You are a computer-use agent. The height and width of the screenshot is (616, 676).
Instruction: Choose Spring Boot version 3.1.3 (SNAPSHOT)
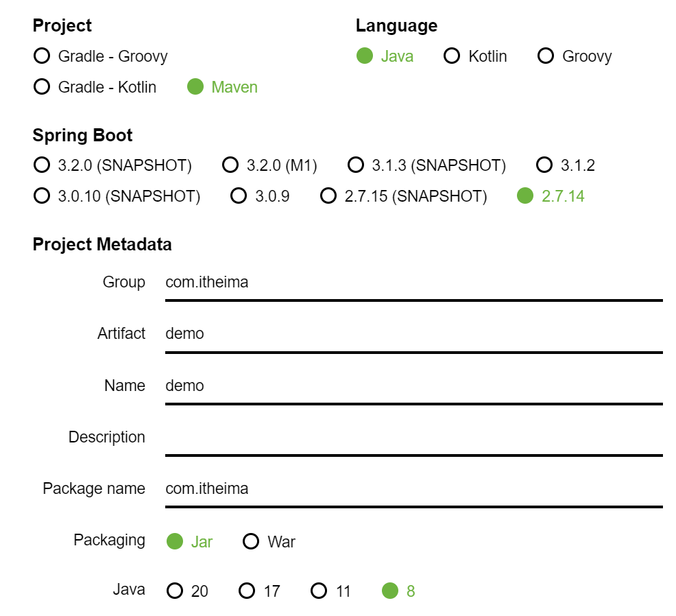pyautogui.click(x=356, y=165)
